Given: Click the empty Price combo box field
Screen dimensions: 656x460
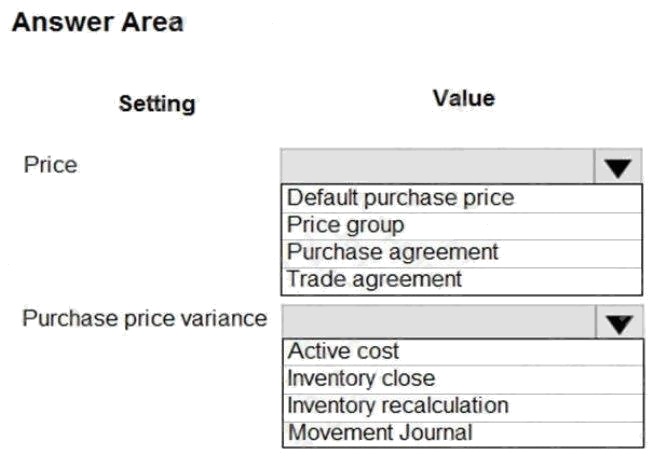Looking at the screenshot, I should click(438, 168).
